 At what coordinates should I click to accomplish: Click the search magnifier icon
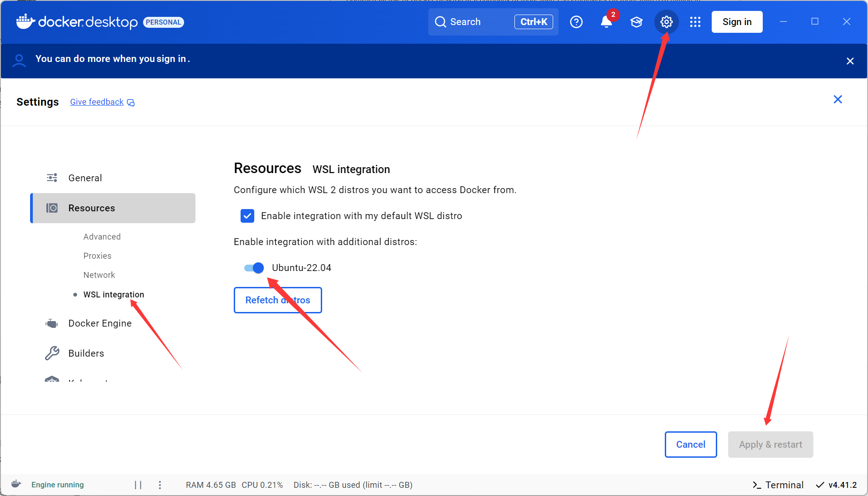440,22
